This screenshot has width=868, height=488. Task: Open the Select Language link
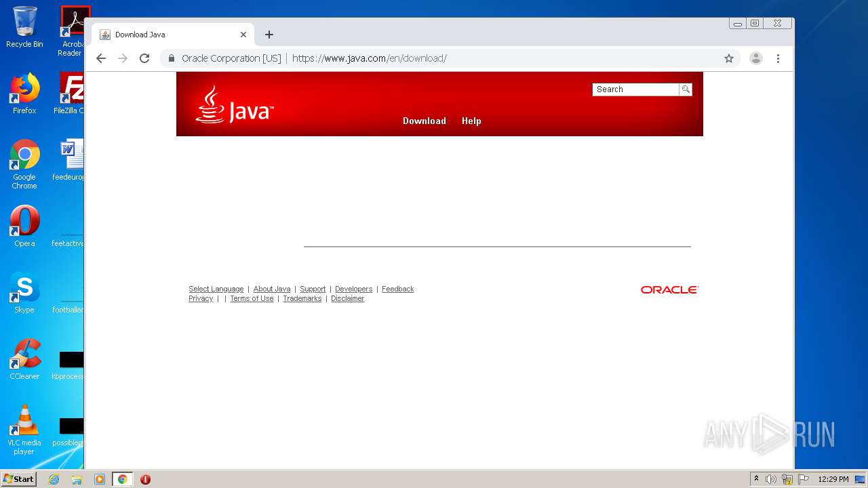[216, 289]
